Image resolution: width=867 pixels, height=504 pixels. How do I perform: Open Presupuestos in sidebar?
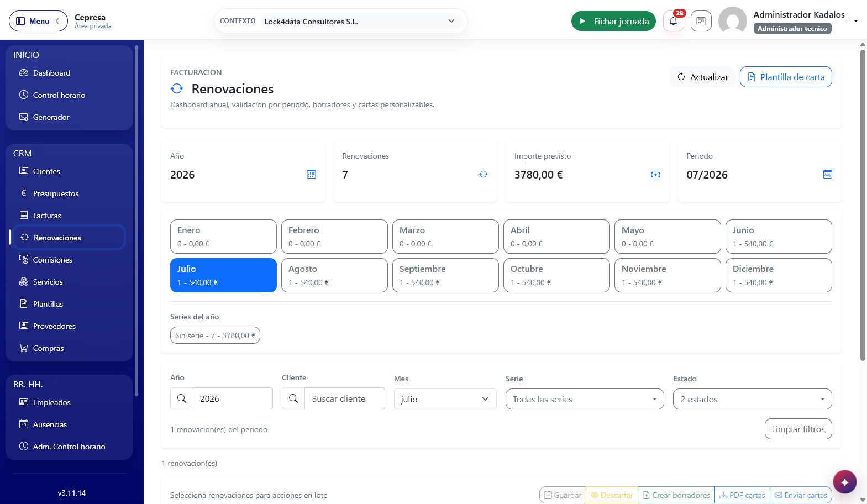pos(69,193)
